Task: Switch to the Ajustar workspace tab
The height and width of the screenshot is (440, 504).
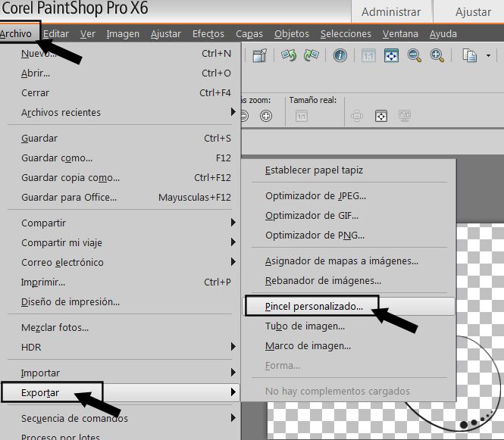Action: point(473,12)
